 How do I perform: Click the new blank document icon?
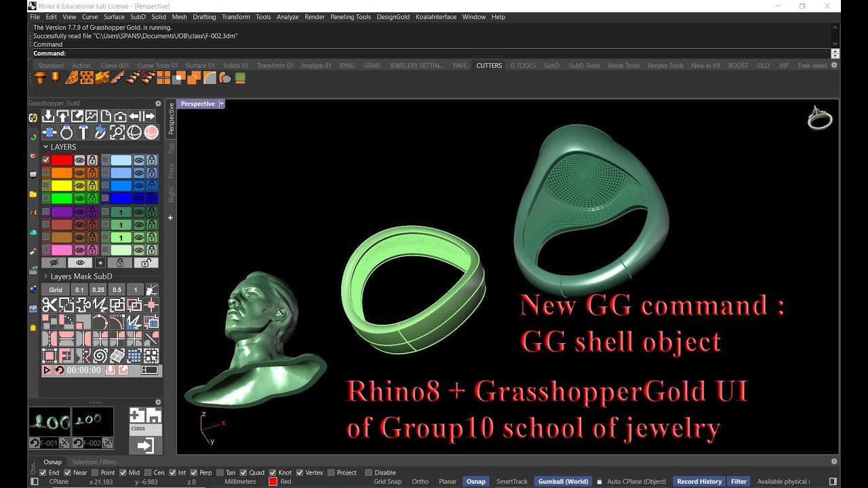(106, 117)
